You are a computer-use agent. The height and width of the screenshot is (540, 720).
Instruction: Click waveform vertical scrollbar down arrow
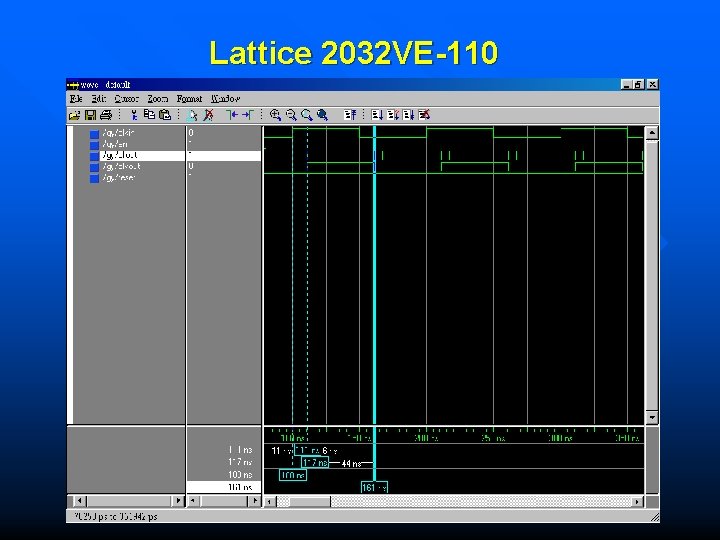click(x=652, y=417)
